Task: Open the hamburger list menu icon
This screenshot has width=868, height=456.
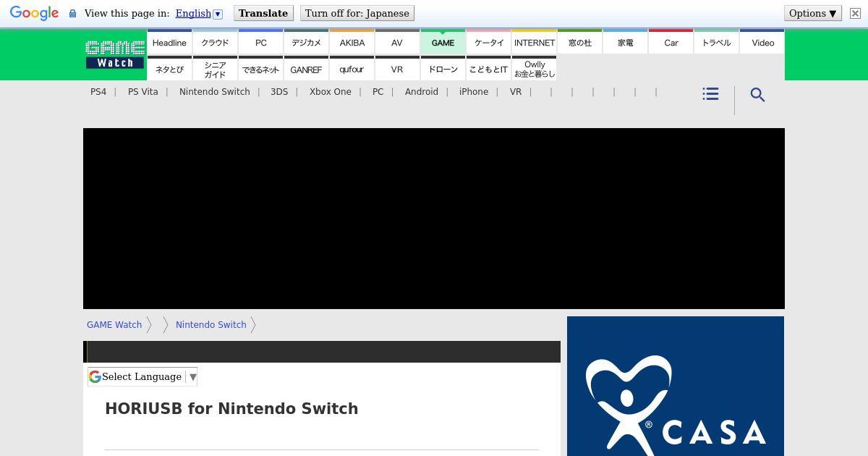Action: click(710, 94)
